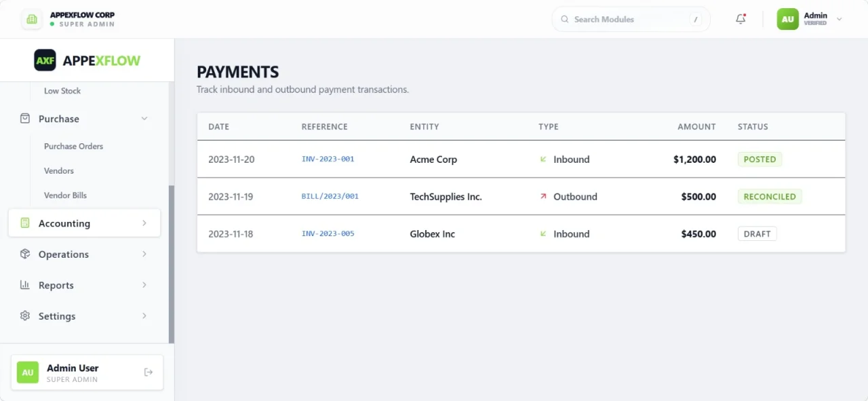Screen dimensions: 868x401
Task: Open reference BILL/2023/001
Action: click(330, 197)
